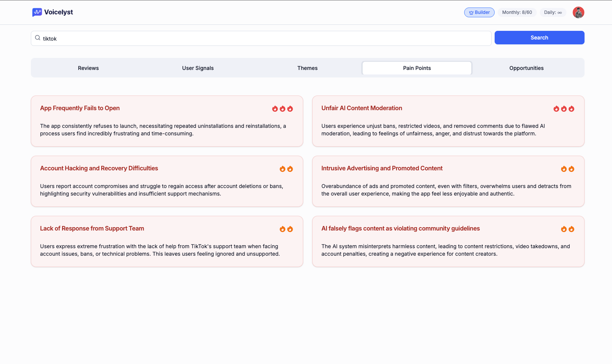Select the Pain Points tab
This screenshot has height=364, width=612.
pos(417,68)
